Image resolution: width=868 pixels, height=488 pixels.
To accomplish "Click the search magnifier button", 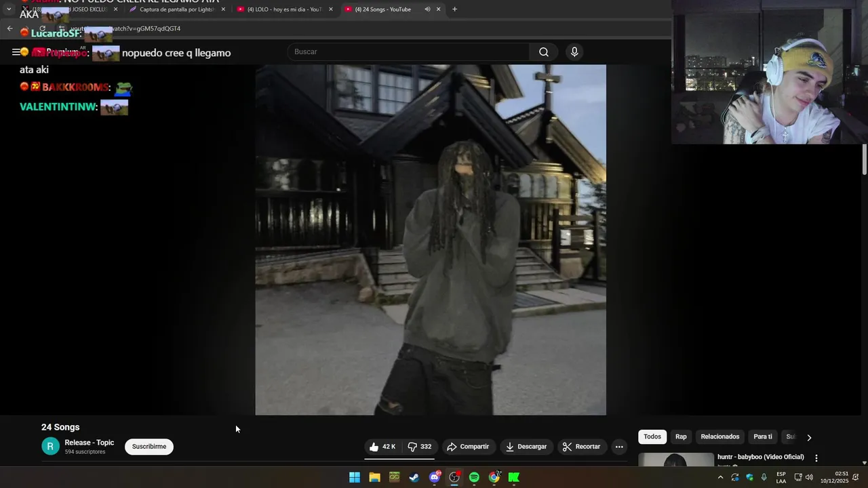I will pos(544,52).
